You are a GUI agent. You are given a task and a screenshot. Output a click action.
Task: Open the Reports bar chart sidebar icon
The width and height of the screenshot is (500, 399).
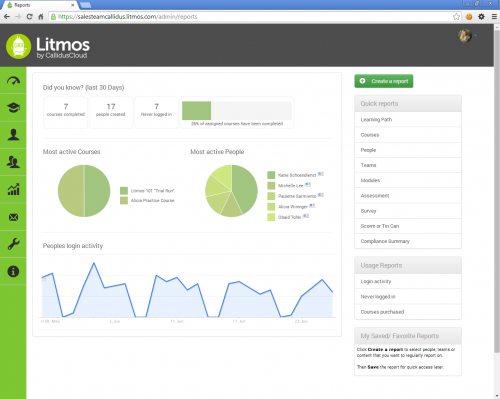pos(13,189)
